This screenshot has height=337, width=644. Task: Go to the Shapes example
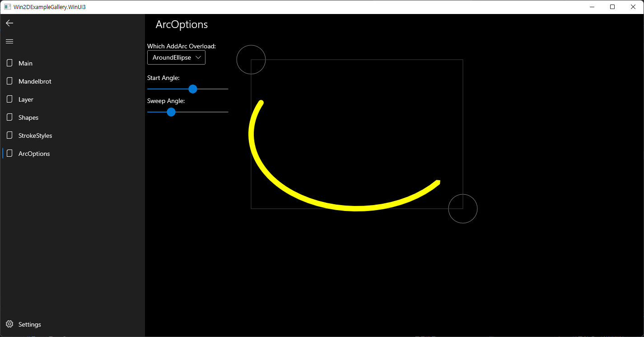click(x=72, y=117)
